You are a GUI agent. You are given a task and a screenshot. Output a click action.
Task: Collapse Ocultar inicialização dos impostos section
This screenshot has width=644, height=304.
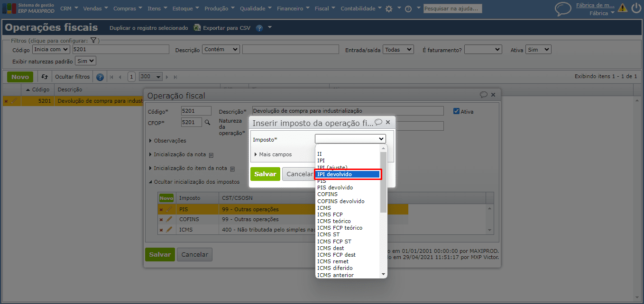tap(194, 182)
